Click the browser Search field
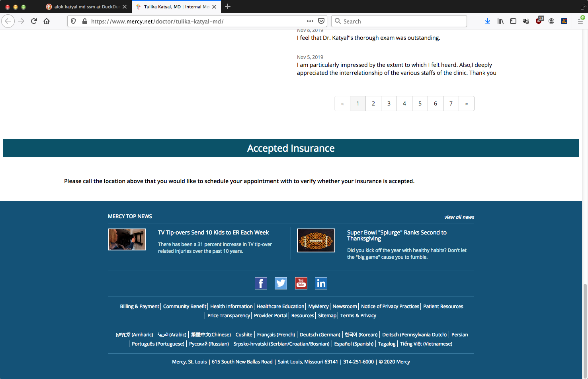The width and height of the screenshot is (588, 379). pyautogui.click(x=399, y=21)
